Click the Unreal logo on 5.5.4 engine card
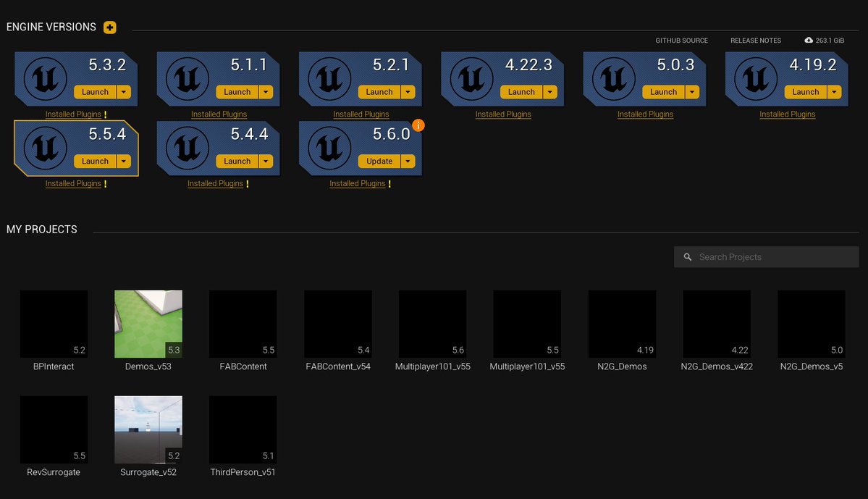 click(46, 148)
